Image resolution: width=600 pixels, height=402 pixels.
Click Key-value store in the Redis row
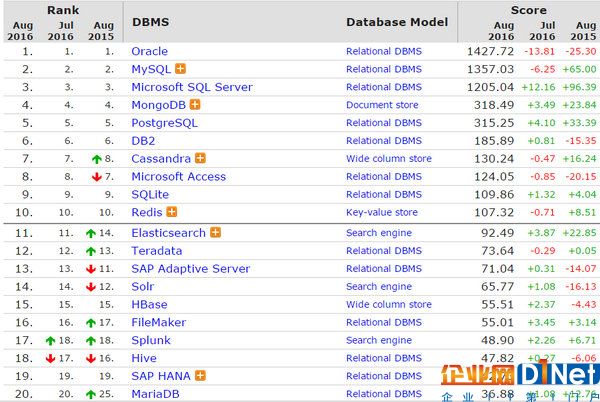382,212
